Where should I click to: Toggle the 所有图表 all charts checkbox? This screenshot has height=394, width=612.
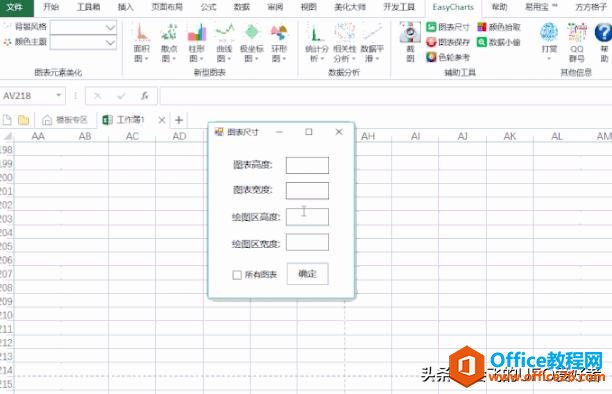(237, 275)
